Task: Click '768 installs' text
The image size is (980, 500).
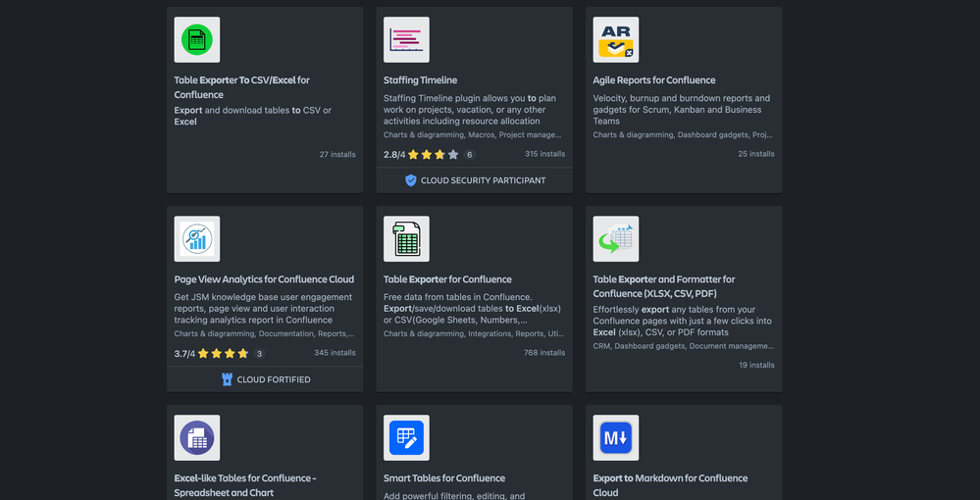Action: (x=544, y=353)
